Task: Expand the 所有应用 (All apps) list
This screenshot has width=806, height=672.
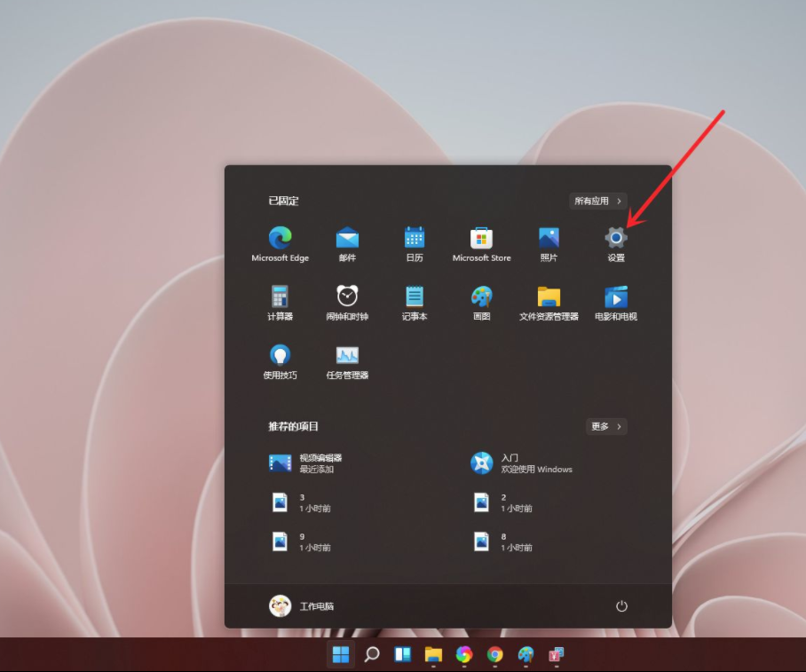Action: [597, 201]
